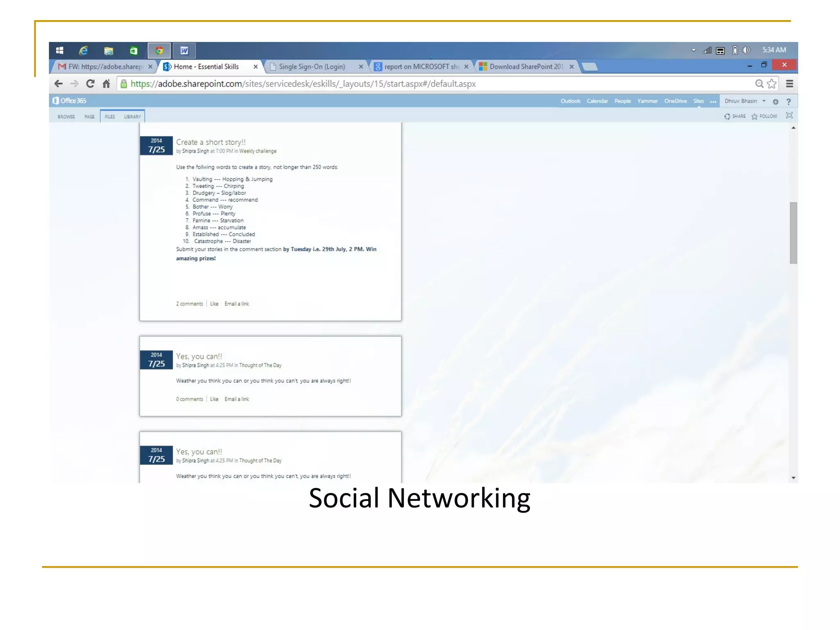
Task: Open the Windows Start button
Action: 59,50
